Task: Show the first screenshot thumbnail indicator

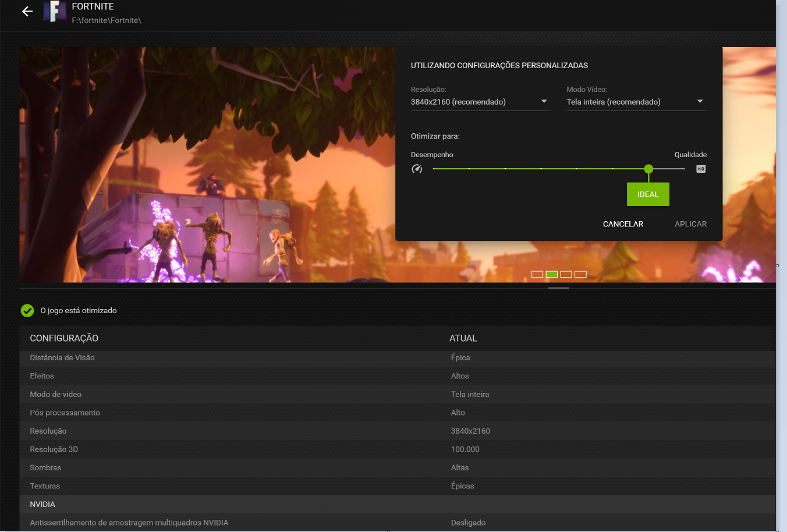Action: click(537, 274)
